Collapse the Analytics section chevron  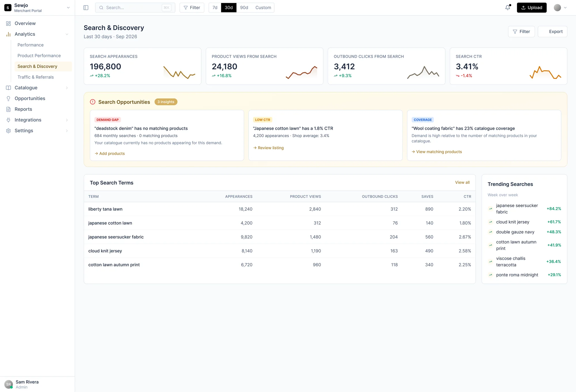pos(67,34)
